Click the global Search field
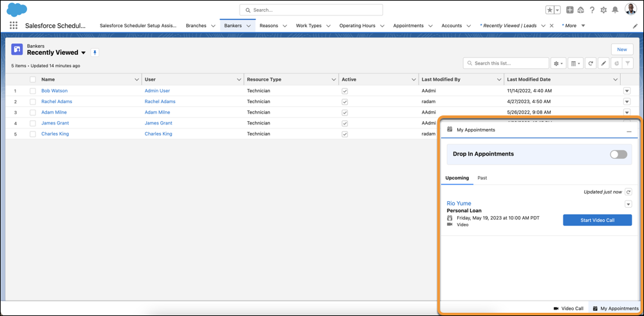644x316 pixels. pyautogui.click(x=311, y=10)
